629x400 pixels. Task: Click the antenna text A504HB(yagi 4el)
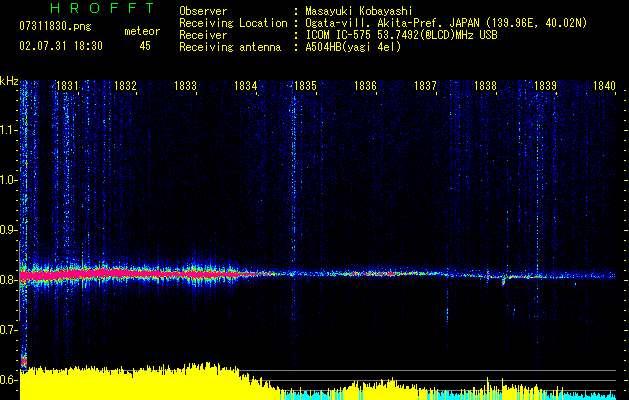point(353,47)
